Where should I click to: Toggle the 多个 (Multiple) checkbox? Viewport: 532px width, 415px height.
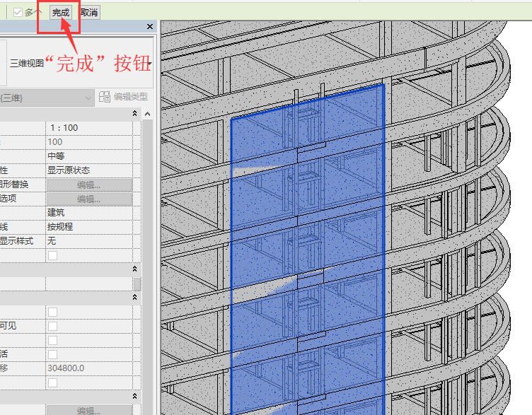click(18, 13)
